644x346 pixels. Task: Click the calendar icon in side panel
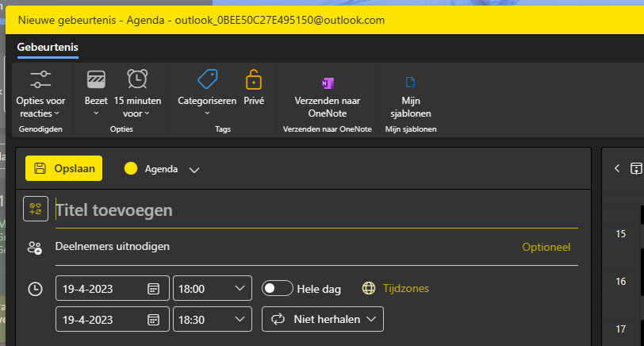[x=636, y=168]
